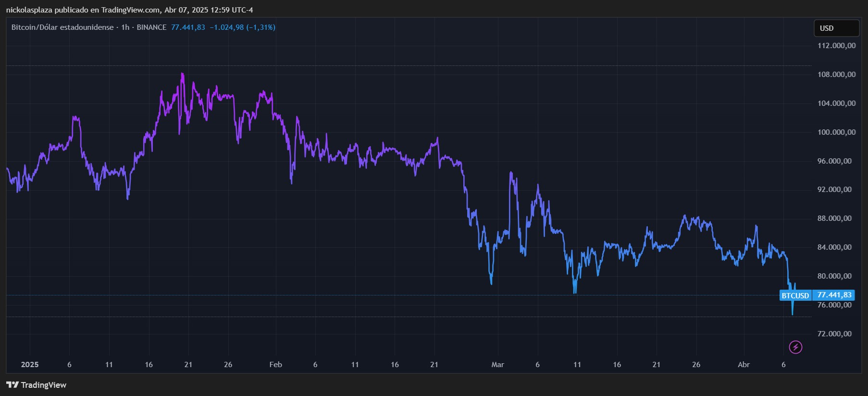Click the Abr label on time axis

coord(744,365)
